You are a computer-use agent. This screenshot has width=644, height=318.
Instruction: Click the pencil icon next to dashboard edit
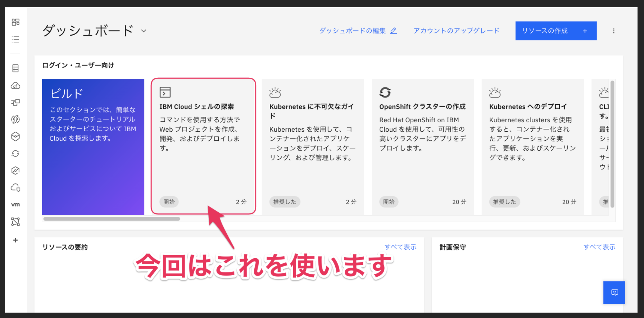click(x=394, y=31)
